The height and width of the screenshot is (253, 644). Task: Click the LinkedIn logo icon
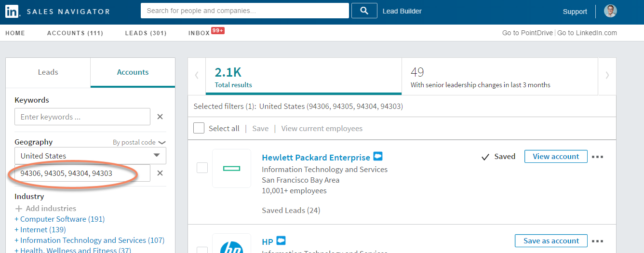12,12
